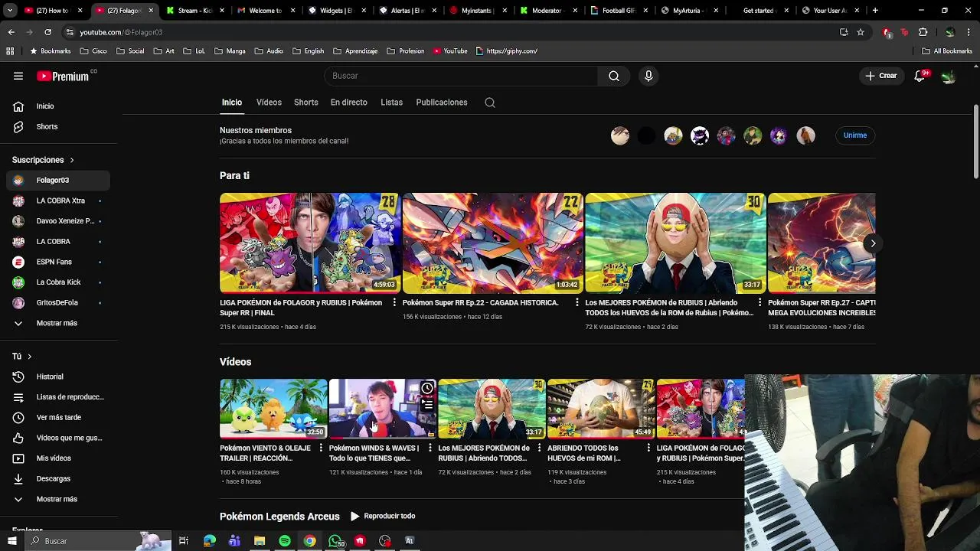Open En directo channel tab
The width and height of the screenshot is (980, 551).
[x=348, y=103]
